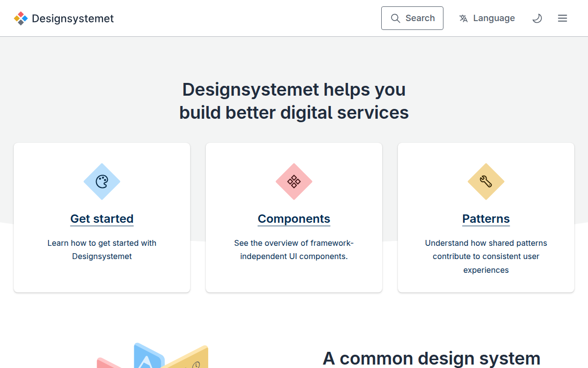
Task: Click the pink components diamond icon
Action: (x=294, y=182)
